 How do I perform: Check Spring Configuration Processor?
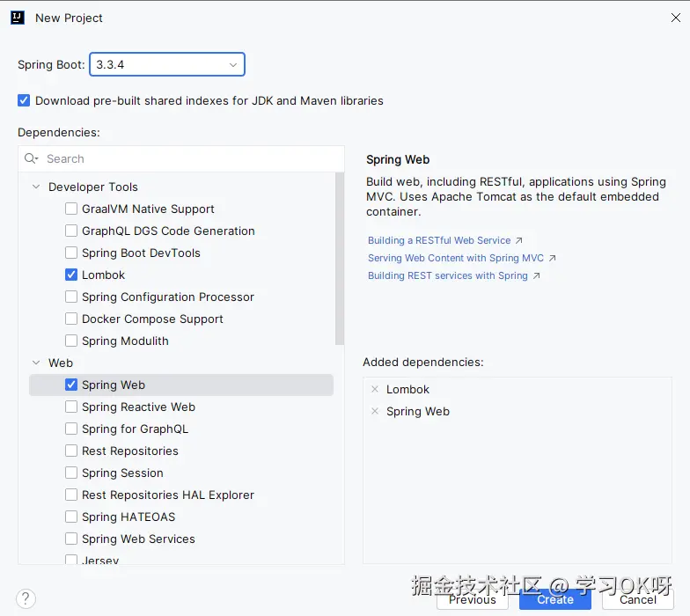tap(71, 297)
